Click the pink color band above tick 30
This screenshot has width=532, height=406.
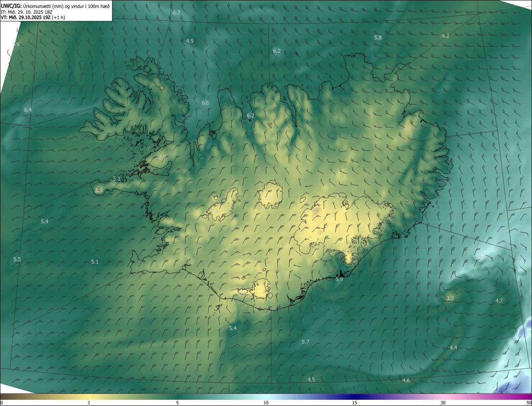(443, 396)
